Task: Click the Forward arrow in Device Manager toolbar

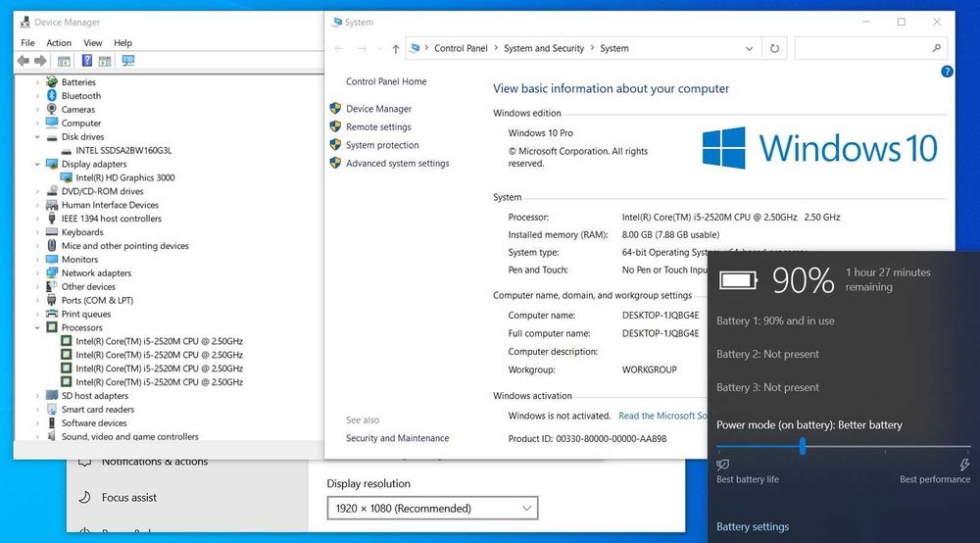Action: (40, 61)
